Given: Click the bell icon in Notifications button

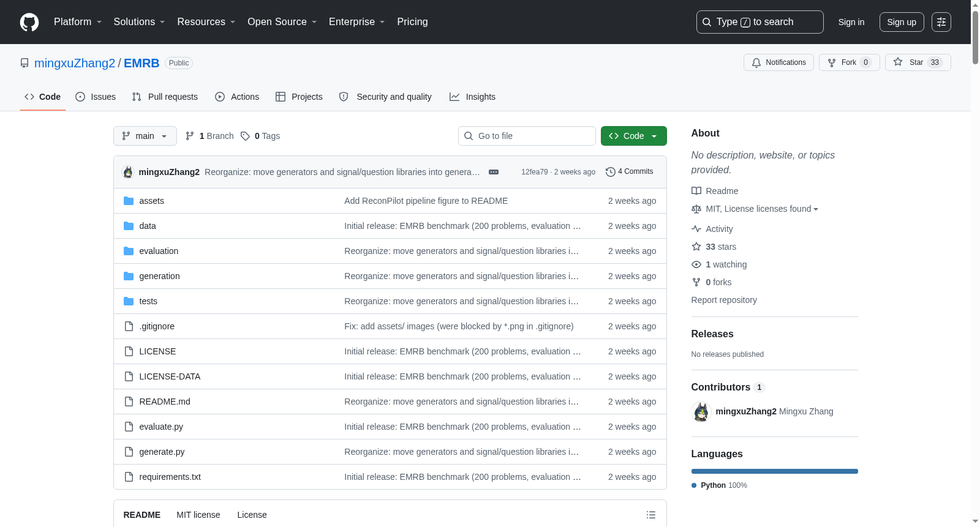Looking at the screenshot, I should [x=756, y=62].
